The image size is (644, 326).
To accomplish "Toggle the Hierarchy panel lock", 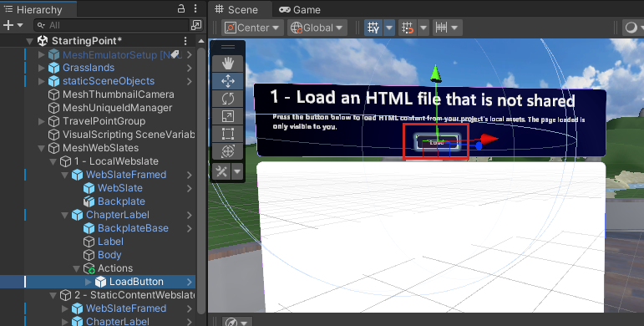I will [181, 8].
